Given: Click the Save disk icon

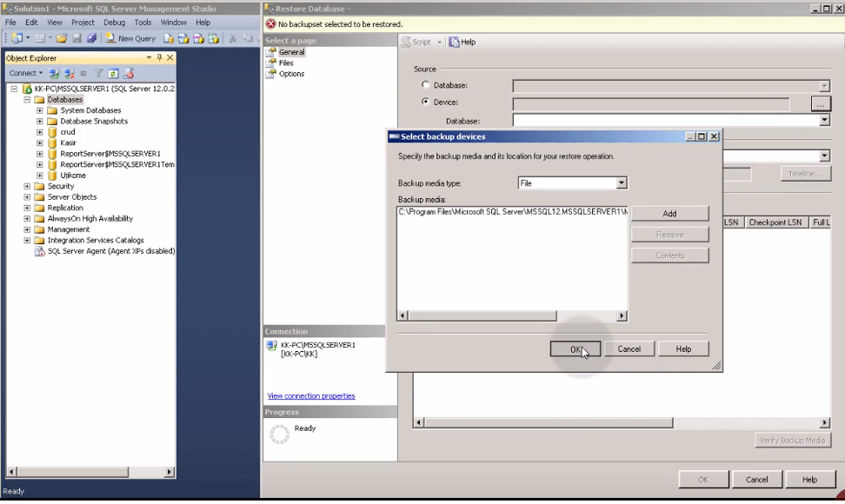Looking at the screenshot, I should (x=77, y=38).
